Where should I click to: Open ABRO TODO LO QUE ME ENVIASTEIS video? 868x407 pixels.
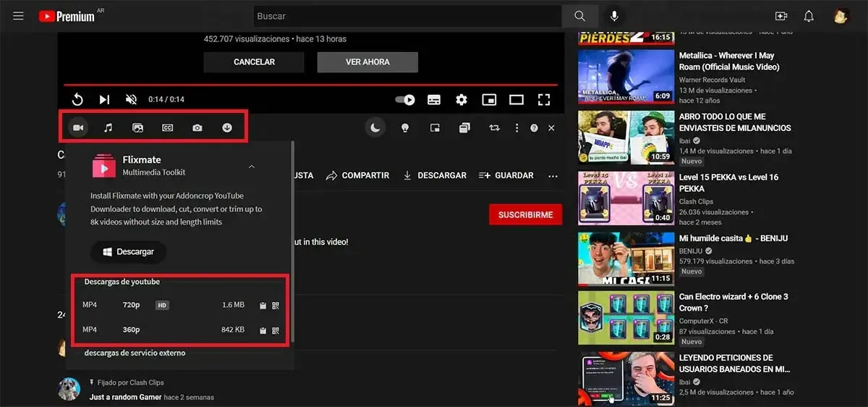(735, 122)
